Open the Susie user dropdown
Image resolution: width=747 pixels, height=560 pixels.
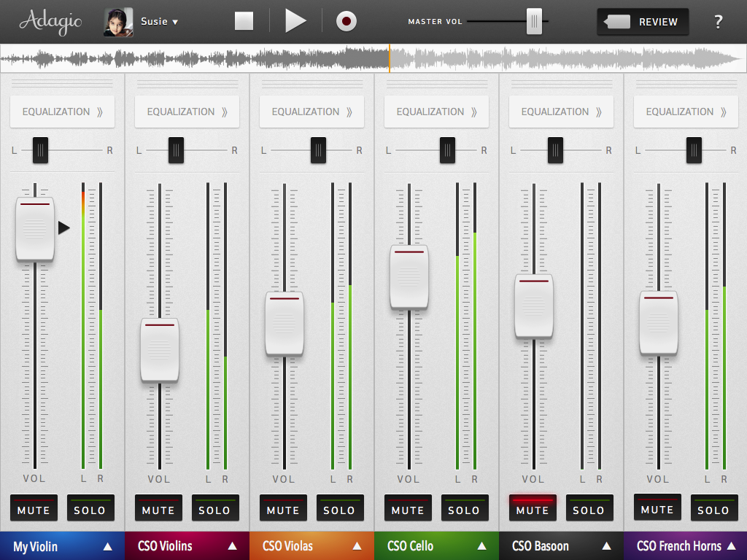[160, 21]
